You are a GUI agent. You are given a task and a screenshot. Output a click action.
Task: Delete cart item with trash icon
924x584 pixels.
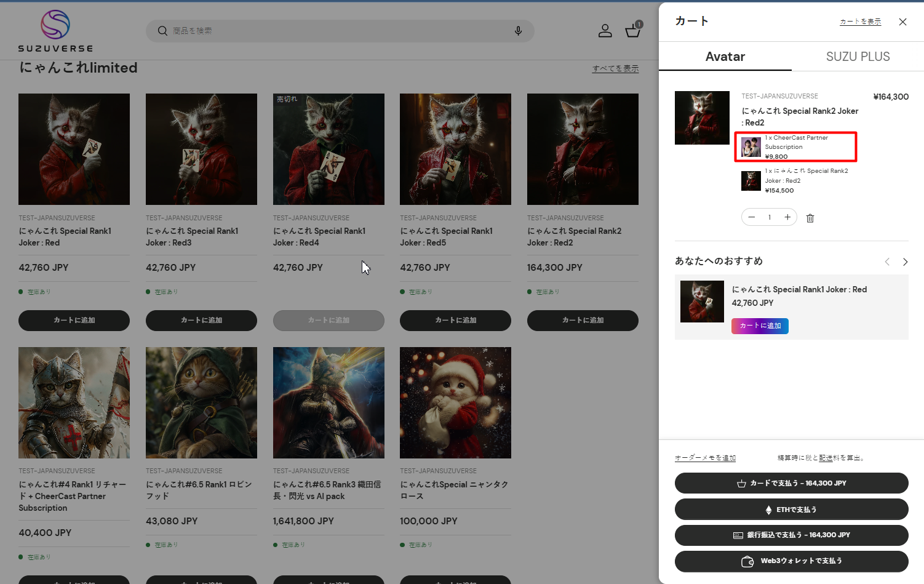point(810,218)
